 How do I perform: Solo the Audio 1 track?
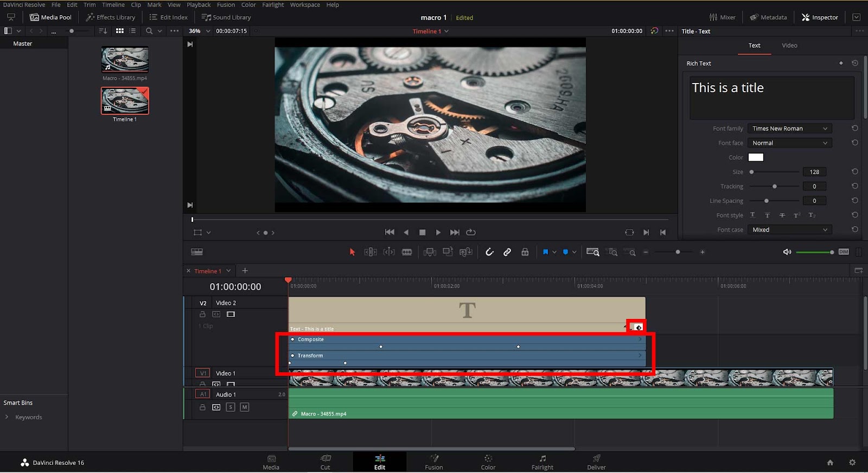(x=231, y=407)
